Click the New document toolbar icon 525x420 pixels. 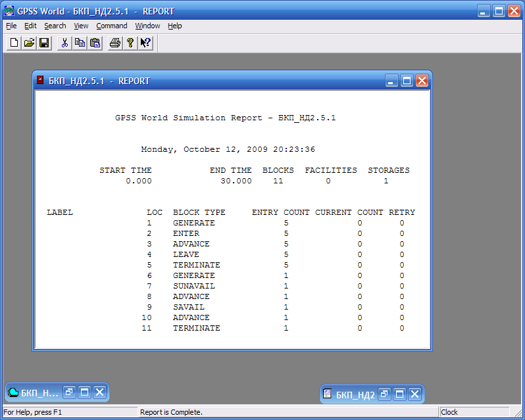(x=14, y=43)
